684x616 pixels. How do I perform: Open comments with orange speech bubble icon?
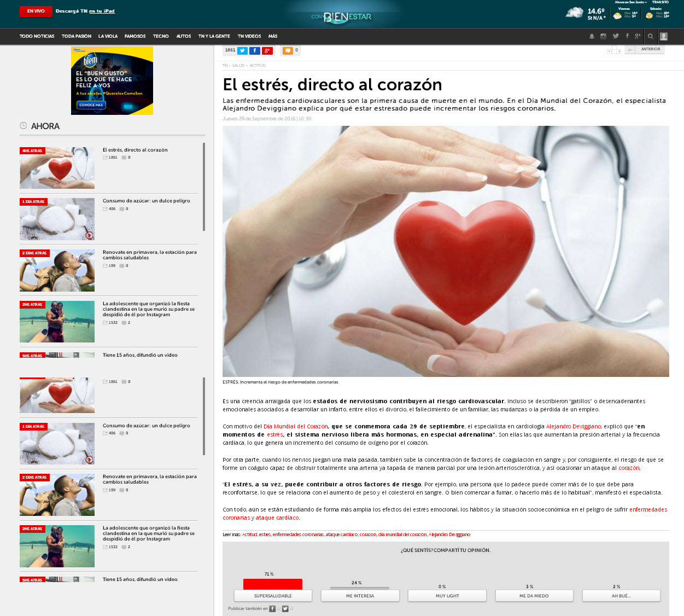pos(288,50)
